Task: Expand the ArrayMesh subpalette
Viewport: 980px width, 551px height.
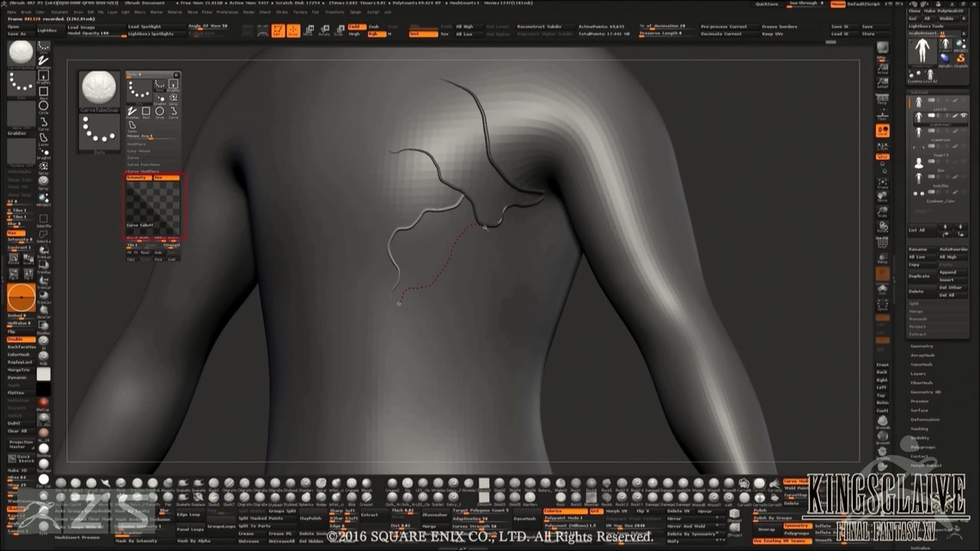Action: [x=922, y=356]
